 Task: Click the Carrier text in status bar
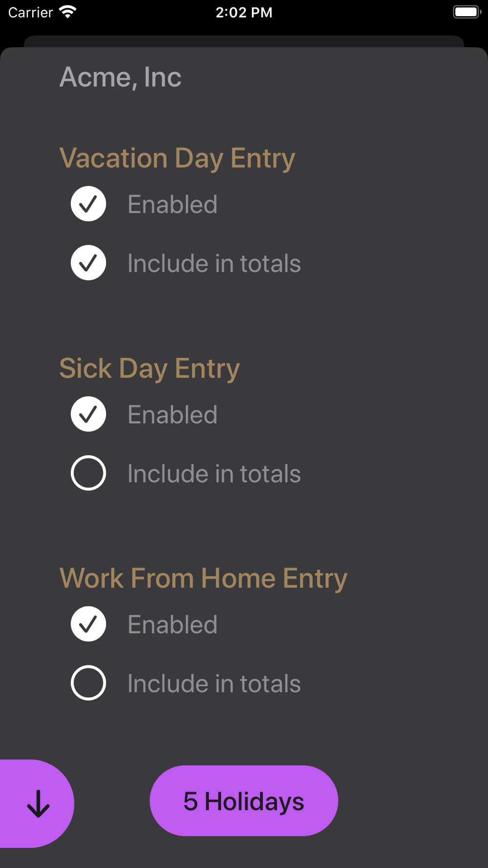(x=30, y=13)
